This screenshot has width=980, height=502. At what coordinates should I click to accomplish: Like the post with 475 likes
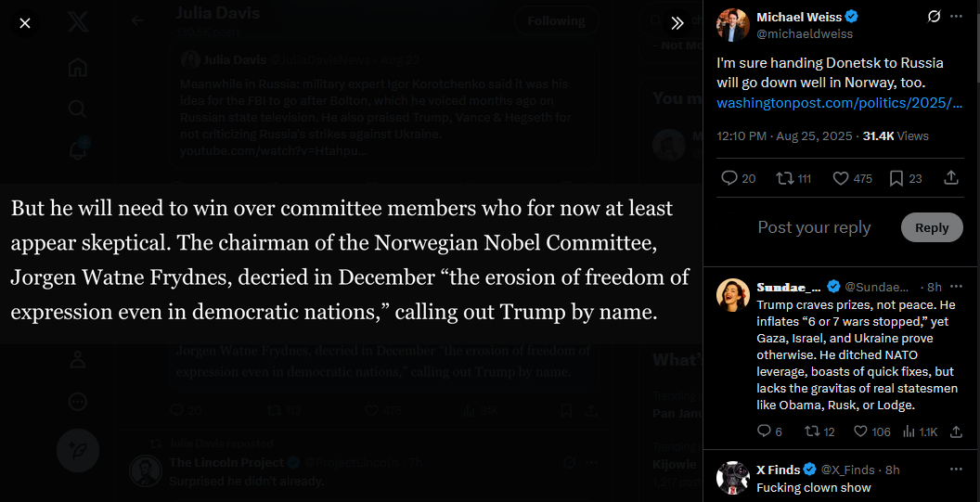tap(853, 179)
